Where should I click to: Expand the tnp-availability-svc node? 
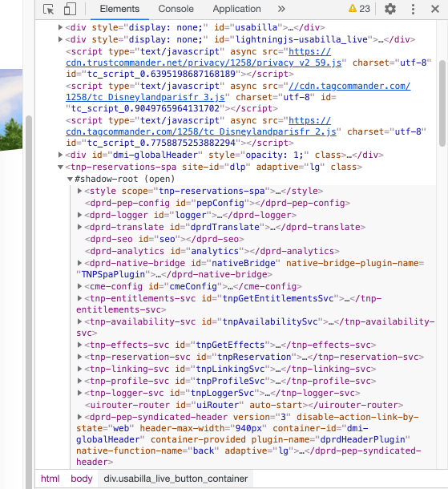tap(79, 321)
